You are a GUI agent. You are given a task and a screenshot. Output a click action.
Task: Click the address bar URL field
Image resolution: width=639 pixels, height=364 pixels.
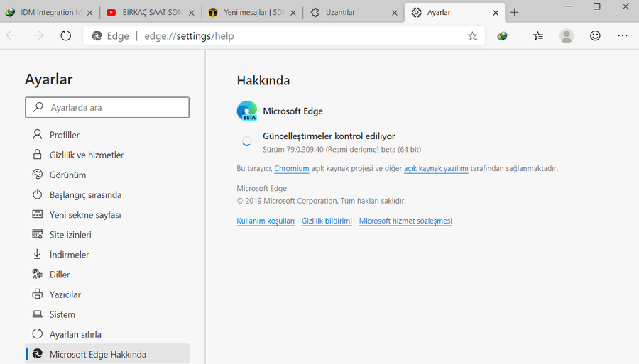[x=284, y=35]
